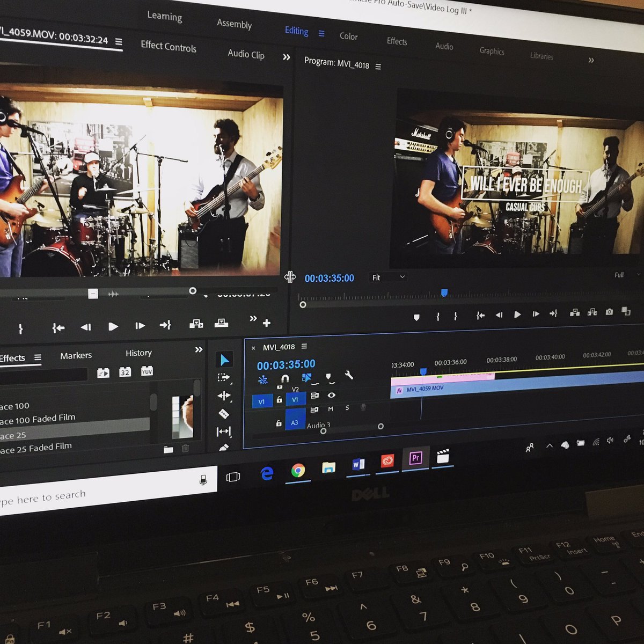Image resolution: width=644 pixels, height=644 pixels.
Task: Expand hidden Source panel tabs chevron
Action: (x=287, y=57)
